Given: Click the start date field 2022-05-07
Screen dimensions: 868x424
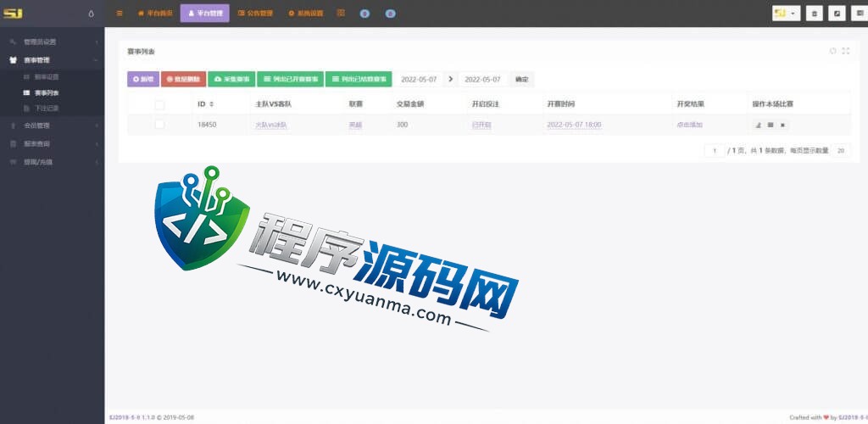Looking at the screenshot, I should (x=419, y=79).
